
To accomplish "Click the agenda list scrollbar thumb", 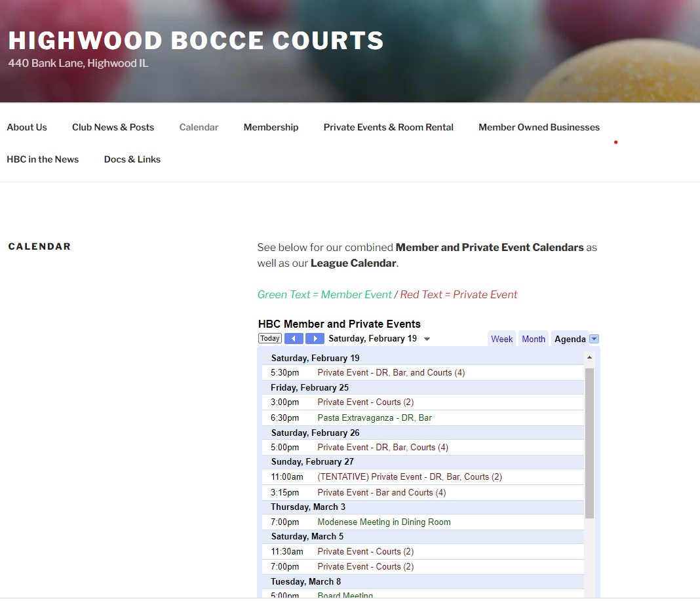I will 589,442.
